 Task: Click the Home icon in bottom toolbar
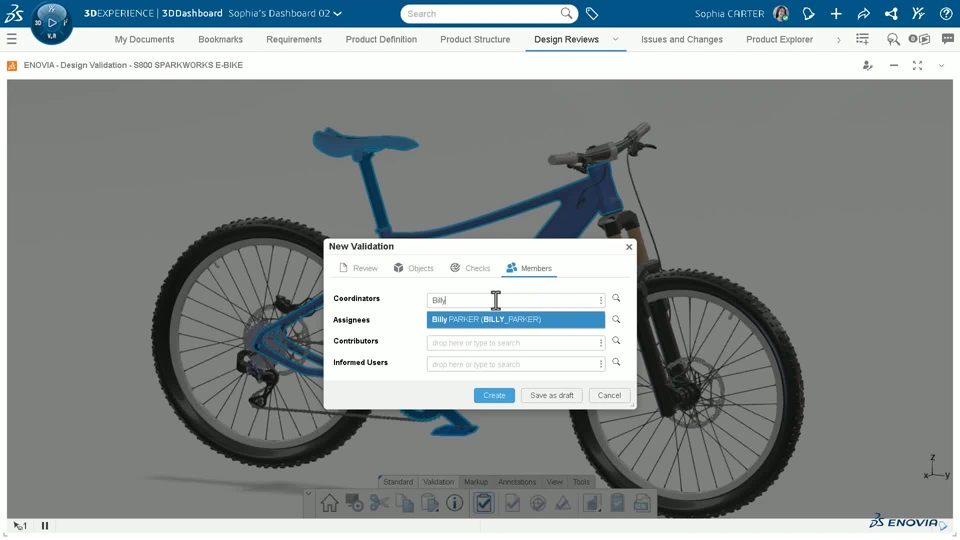(x=329, y=503)
